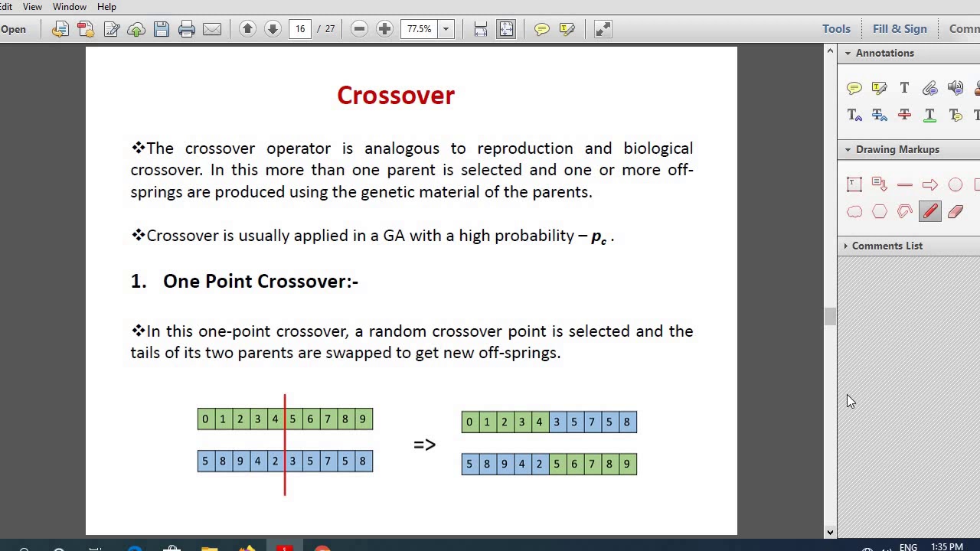The image size is (980, 551).
Task: Click the Edit/sign document toolbar icon
Action: [111, 29]
